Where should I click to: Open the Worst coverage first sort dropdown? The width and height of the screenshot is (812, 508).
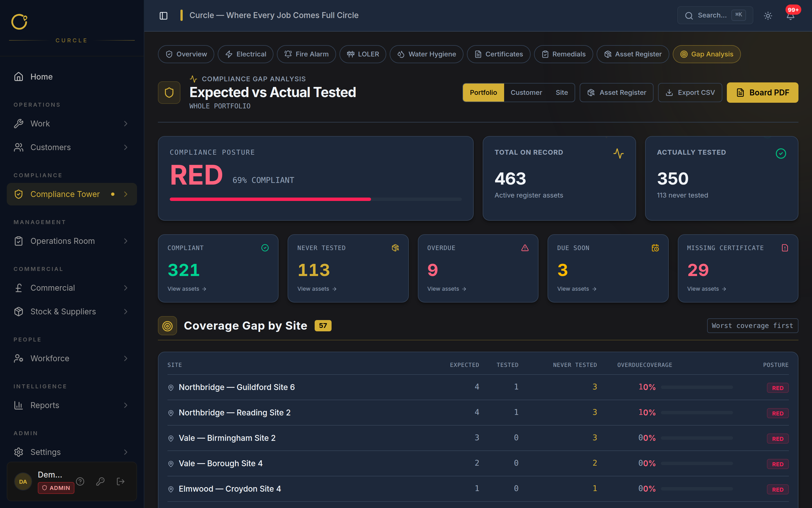752,326
